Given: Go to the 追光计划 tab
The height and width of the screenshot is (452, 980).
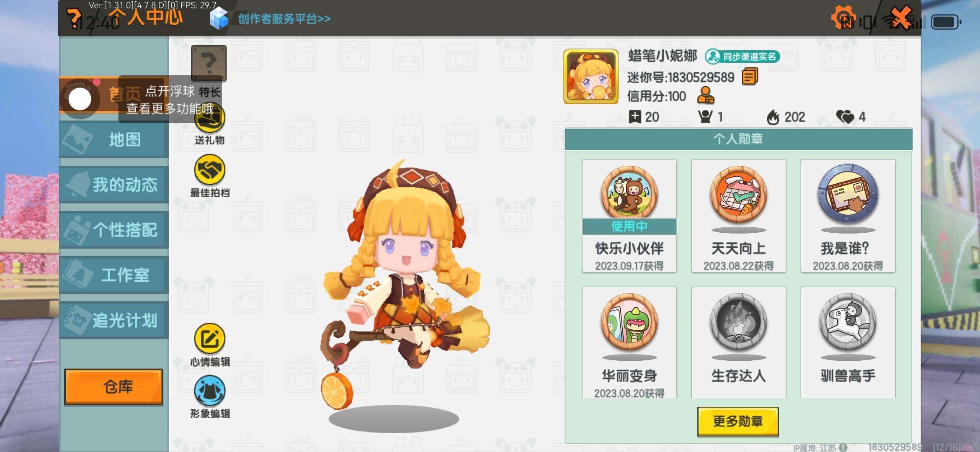Looking at the screenshot, I should pyautogui.click(x=114, y=320).
